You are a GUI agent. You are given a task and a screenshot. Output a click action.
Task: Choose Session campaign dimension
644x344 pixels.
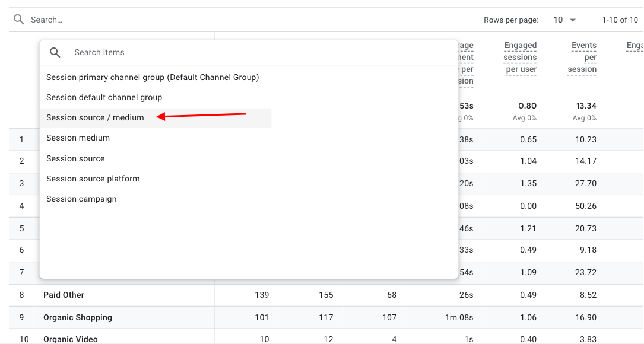[81, 199]
